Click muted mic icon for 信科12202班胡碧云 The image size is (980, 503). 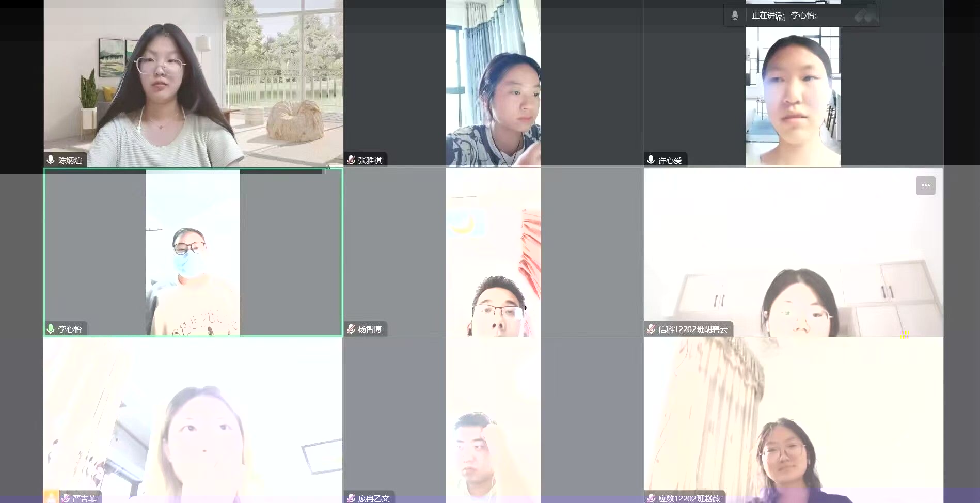pyautogui.click(x=651, y=329)
